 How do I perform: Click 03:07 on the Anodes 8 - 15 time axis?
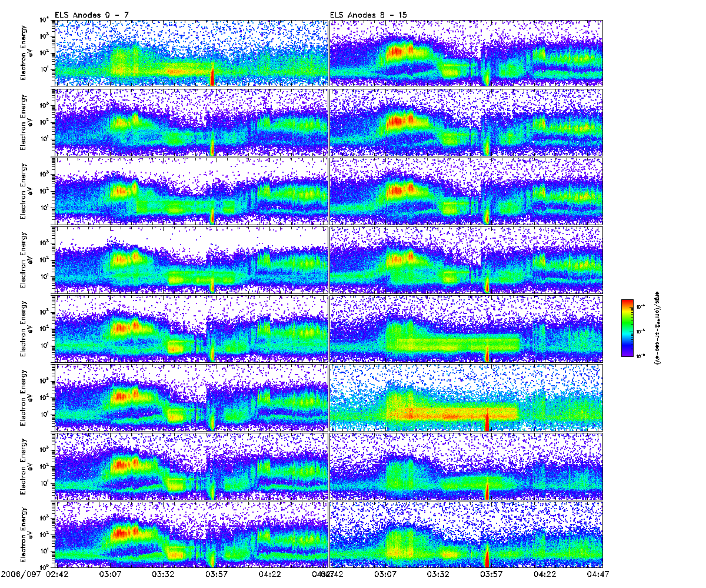pyautogui.click(x=385, y=573)
